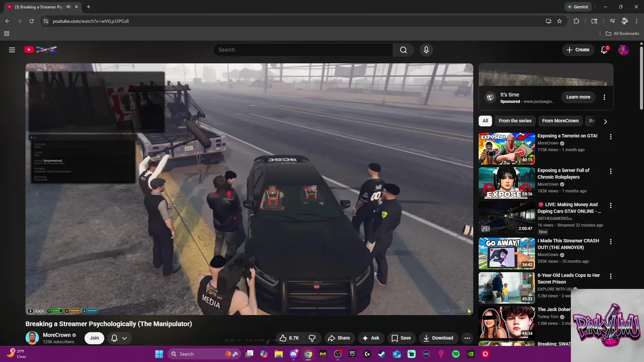Click the Windows taskbar search box

click(x=204, y=354)
